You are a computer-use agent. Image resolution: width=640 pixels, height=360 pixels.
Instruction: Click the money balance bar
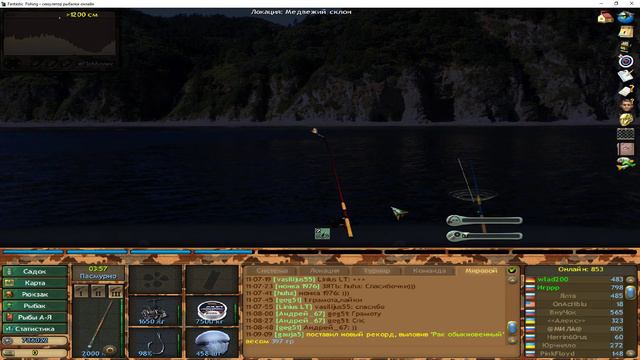[35, 340]
